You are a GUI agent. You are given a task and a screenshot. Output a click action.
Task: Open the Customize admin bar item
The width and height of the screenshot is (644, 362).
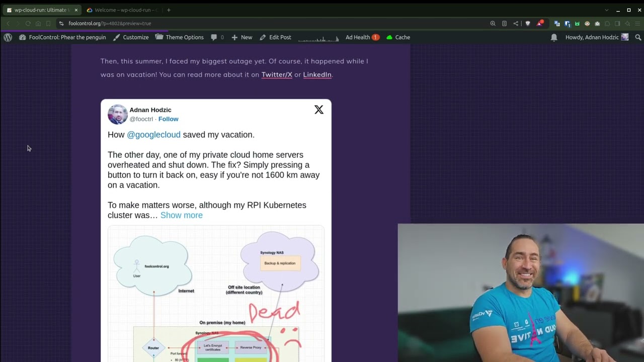coord(131,37)
